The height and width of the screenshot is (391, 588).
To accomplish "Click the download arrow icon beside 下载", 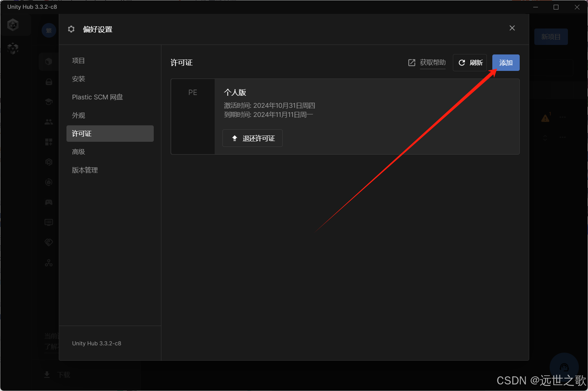I will [47, 375].
